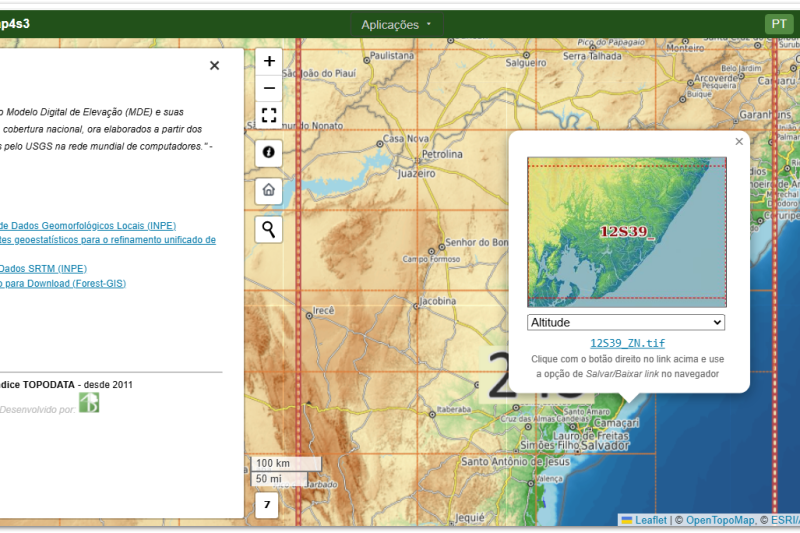Open Dados Geomorfológicos Locais (INPE) link

[x=88, y=225]
